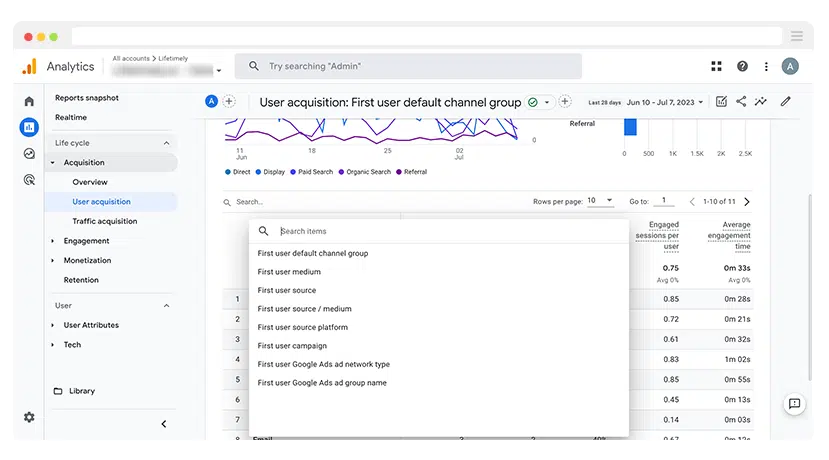This screenshot has width=829, height=460.
Task: Sort by Average engagement time column
Action: click(729, 235)
